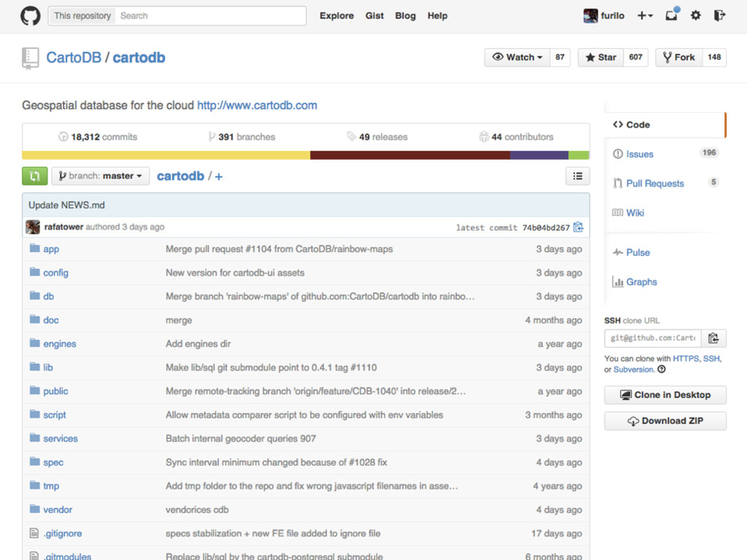Open the public folder icon
Viewport: 747px width, 560px height.
[x=35, y=391]
